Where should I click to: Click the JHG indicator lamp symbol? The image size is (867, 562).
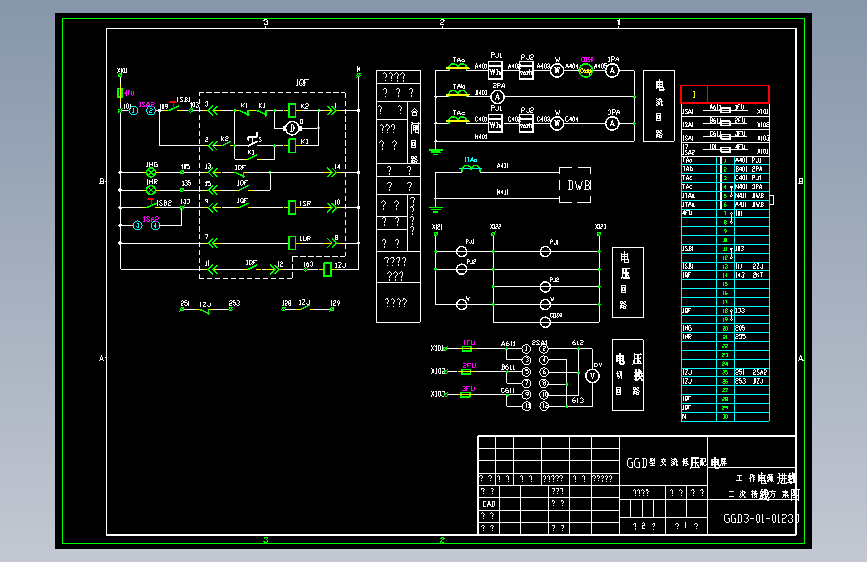point(151,173)
